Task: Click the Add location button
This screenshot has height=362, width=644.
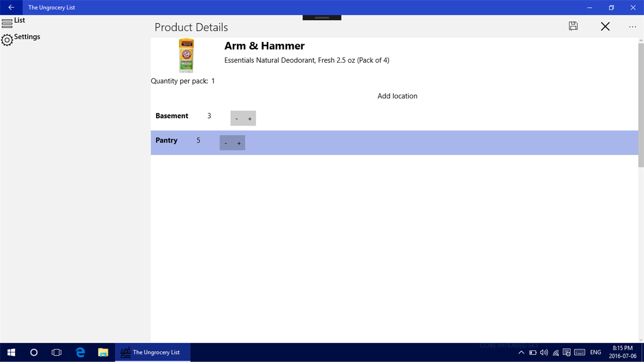Action: tap(397, 96)
